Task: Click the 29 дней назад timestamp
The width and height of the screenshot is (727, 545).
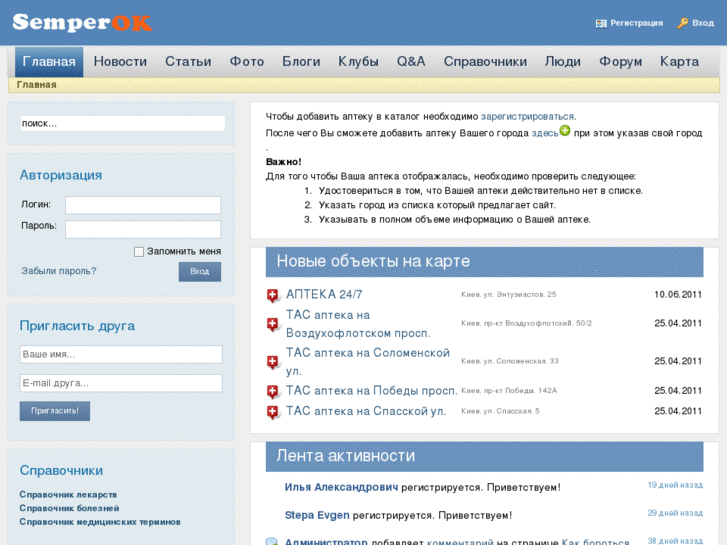Action: coord(675,513)
